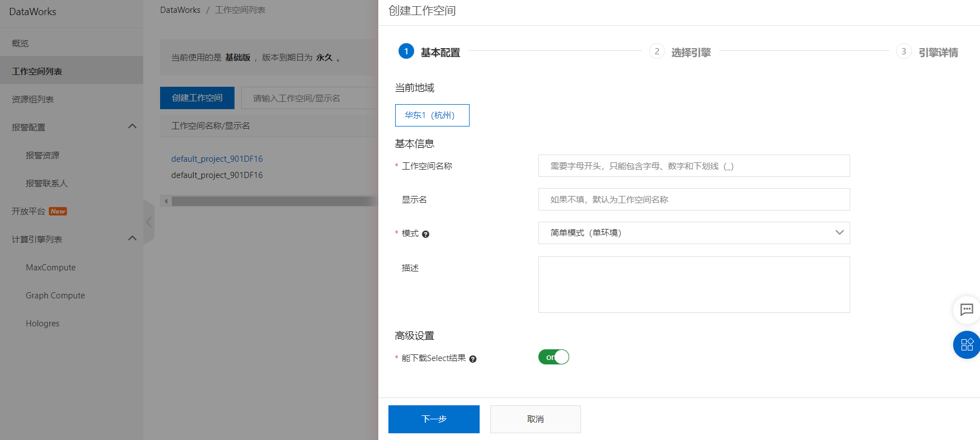Select 工作空间列表 in the sidebar
Image resolution: width=980 pixels, height=440 pixels.
point(72,71)
